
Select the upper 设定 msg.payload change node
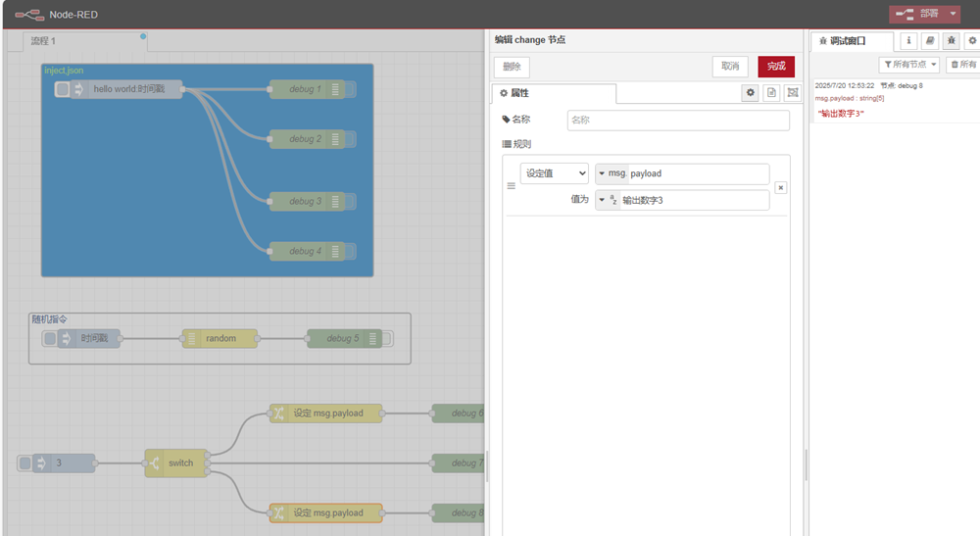click(x=325, y=414)
